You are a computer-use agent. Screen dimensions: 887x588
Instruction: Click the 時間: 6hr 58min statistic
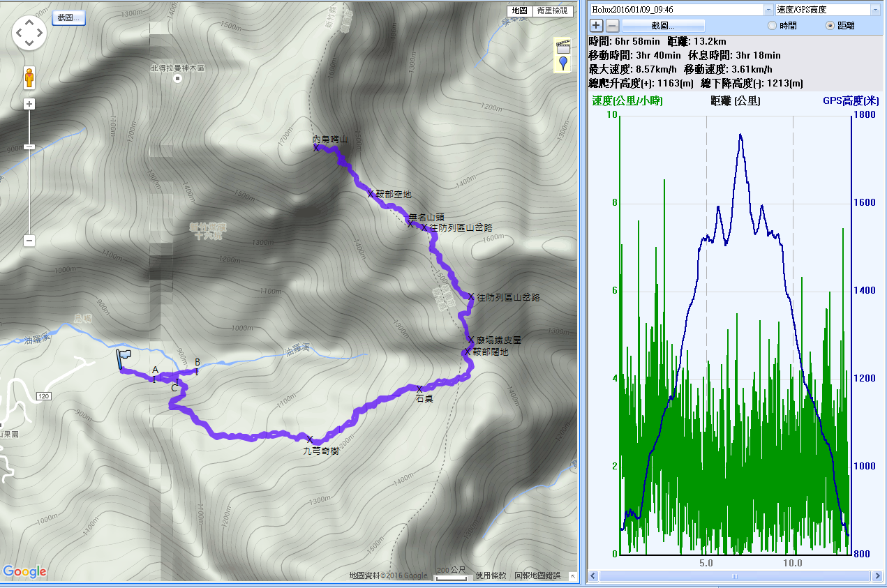coord(624,41)
